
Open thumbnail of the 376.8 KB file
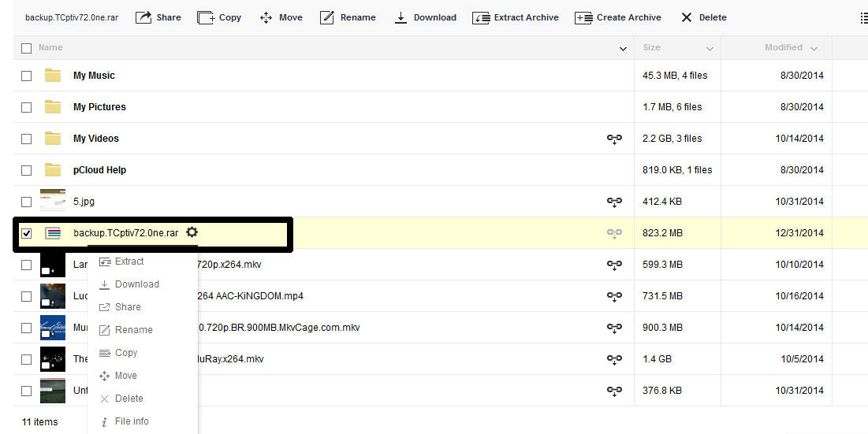click(53, 391)
